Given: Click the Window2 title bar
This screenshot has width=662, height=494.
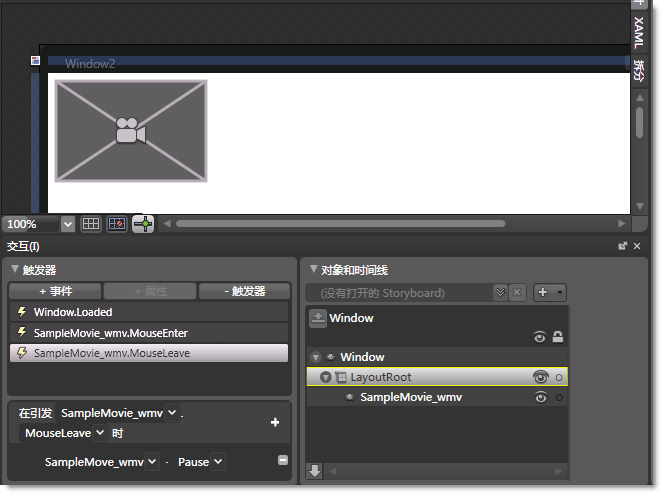Looking at the screenshot, I should (338, 63).
